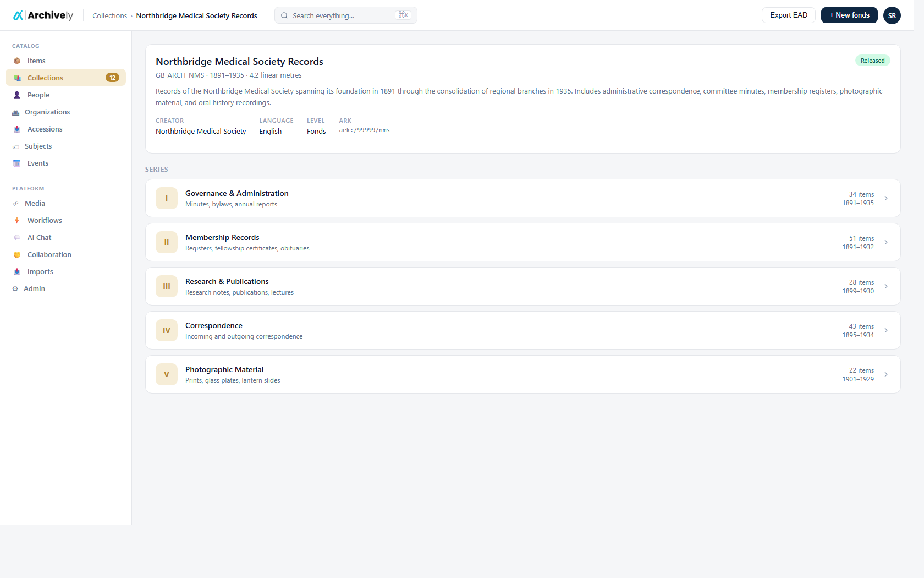Click the English language value

pos(270,132)
